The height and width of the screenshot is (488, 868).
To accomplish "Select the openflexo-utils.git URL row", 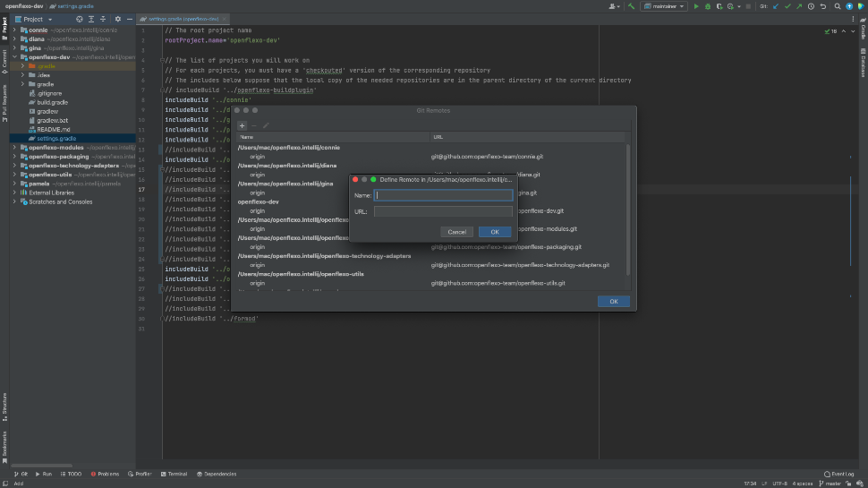I will pyautogui.click(x=498, y=283).
